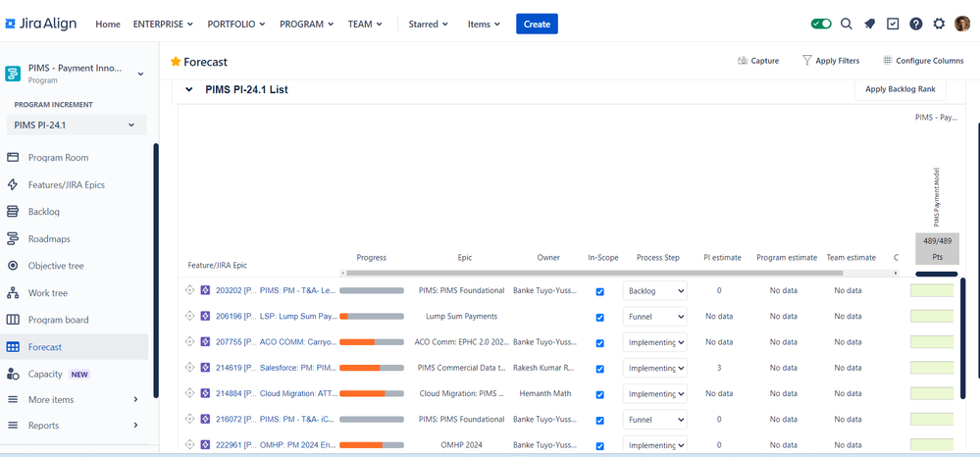980x457 pixels.
Task: Click feature type icon for row 206196
Action: click(204, 317)
